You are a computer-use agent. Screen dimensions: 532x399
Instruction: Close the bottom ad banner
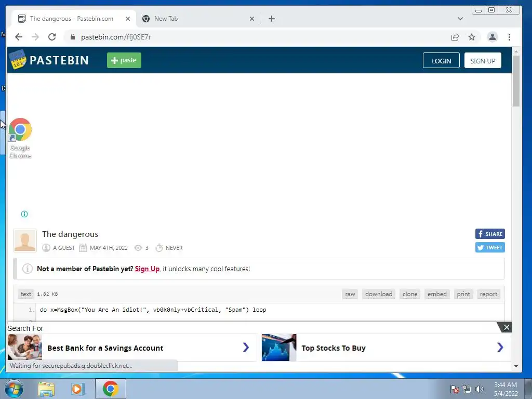click(x=506, y=327)
